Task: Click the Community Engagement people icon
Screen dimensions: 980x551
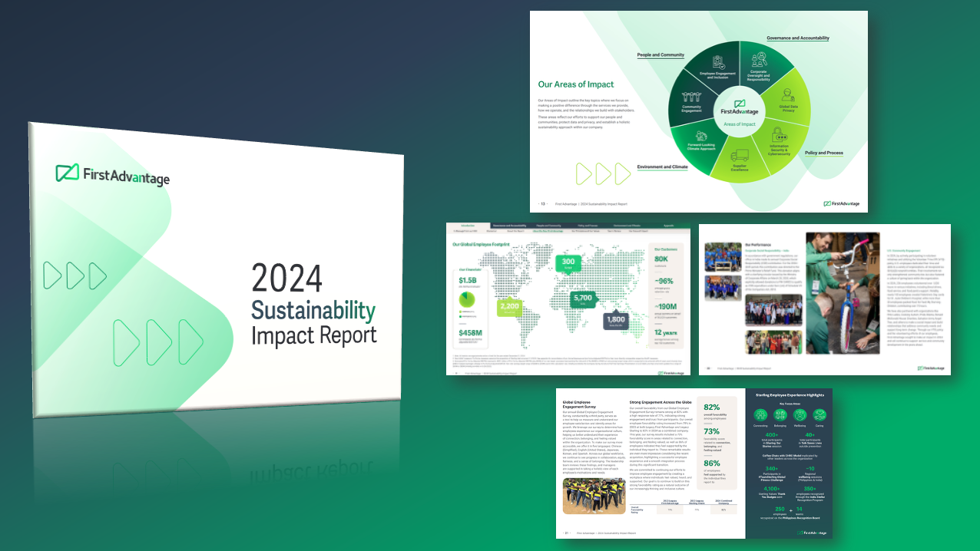Action: pyautogui.click(x=693, y=97)
